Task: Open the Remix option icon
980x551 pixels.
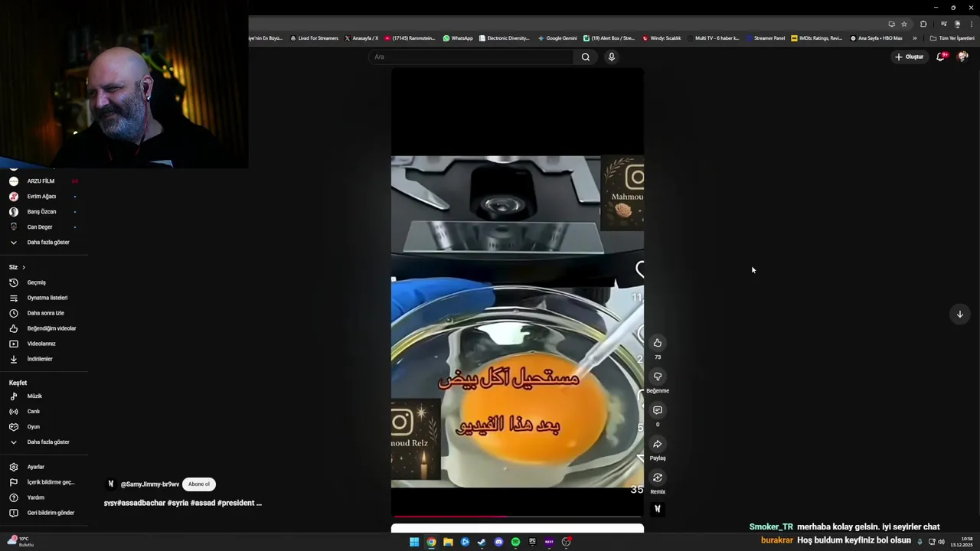Action: pos(657,478)
